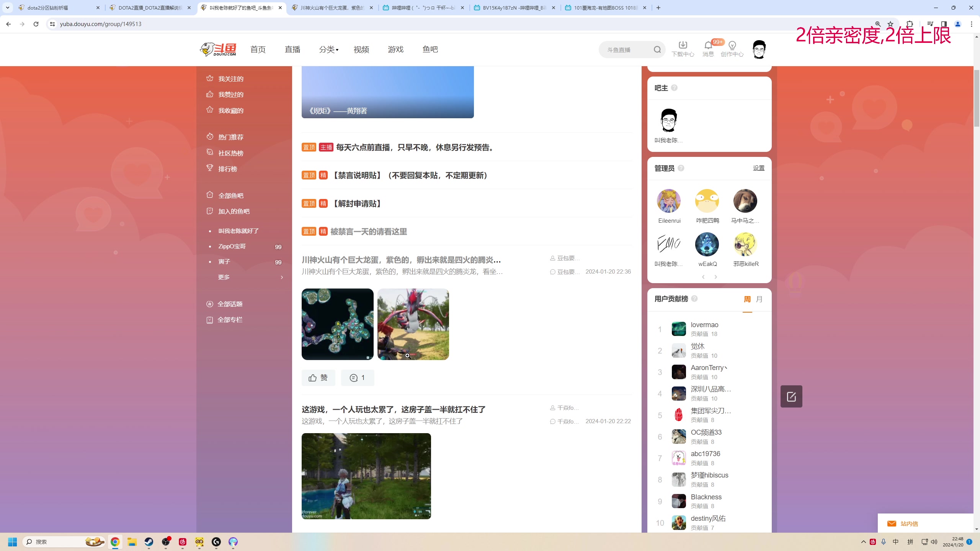Switch contribution ranking to 月
This screenshot has height=551, width=980.
click(x=759, y=299)
